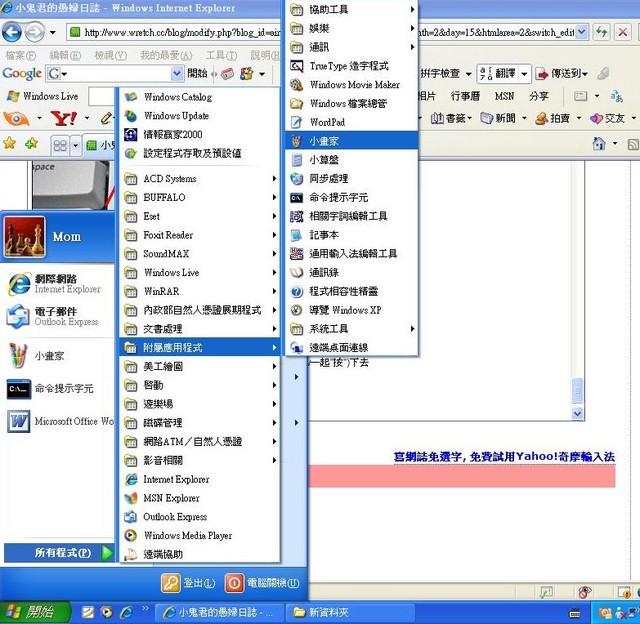Open Microsoft Office Word in start menu

(59, 421)
